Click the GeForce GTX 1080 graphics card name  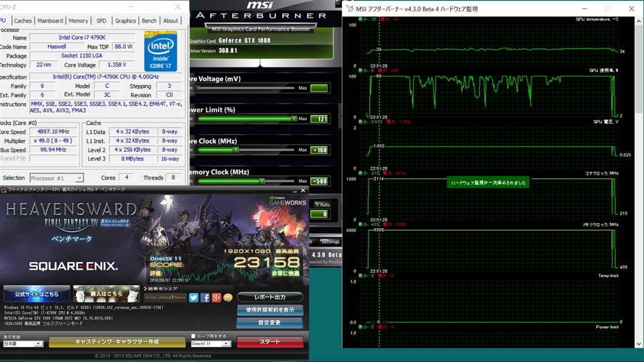(245, 41)
